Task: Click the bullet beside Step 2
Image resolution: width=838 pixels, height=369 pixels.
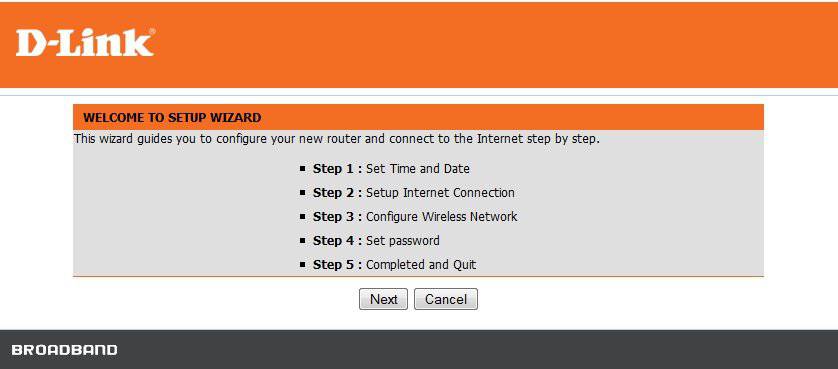Action: (x=303, y=193)
